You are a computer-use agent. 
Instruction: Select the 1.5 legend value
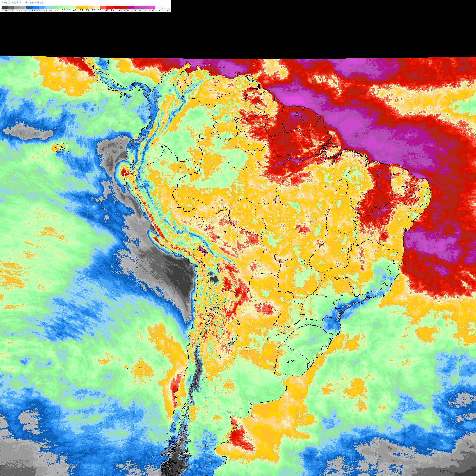[x=20, y=11]
